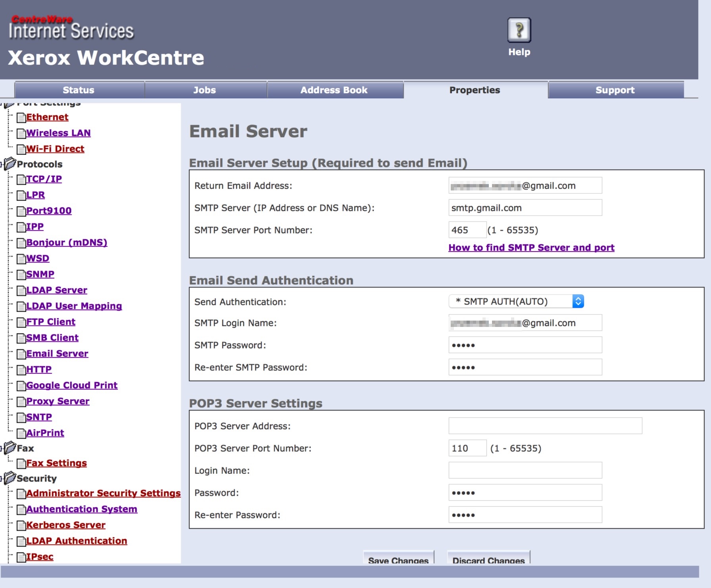Screen dimensions: 711x588
Task: Focus the SMTP Password field
Action: [x=525, y=345]
